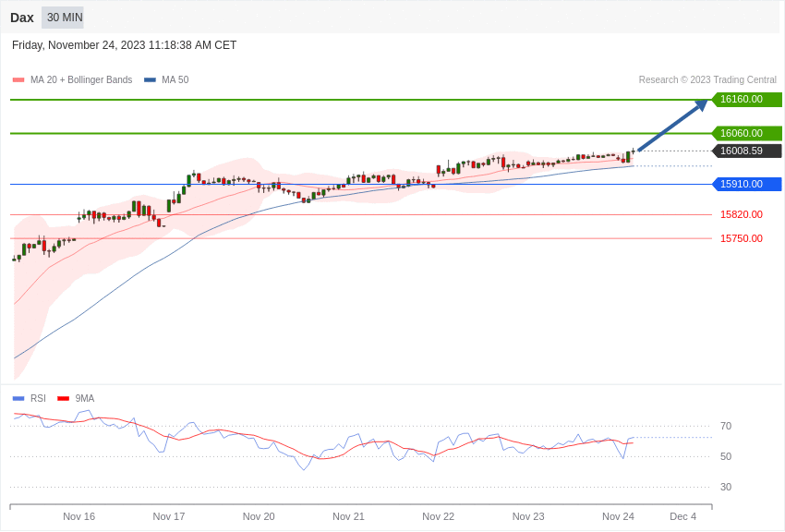The width and height of the screenshot is (785, 532).
Task: Click the RSI axis value 70
Action: (726, 427)
